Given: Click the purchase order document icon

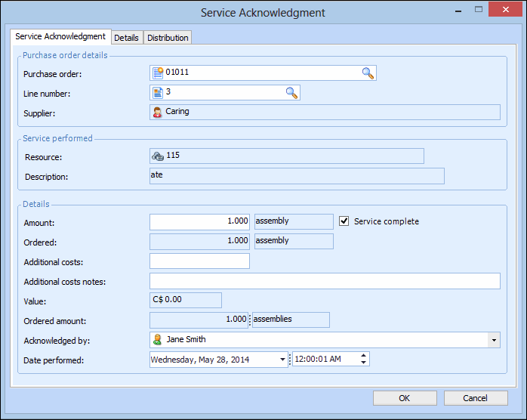Looking at the screenshot, I should point(158,73).
